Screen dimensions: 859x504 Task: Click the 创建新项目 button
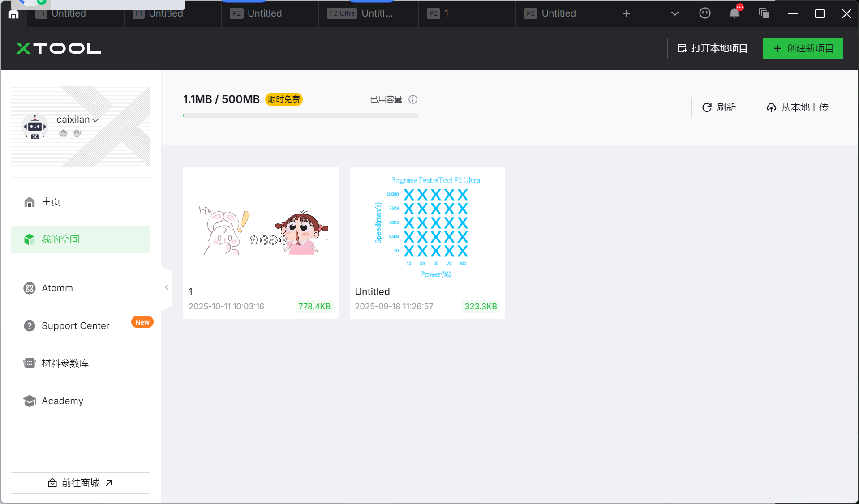pyautogui.click(x=803, y=48)
